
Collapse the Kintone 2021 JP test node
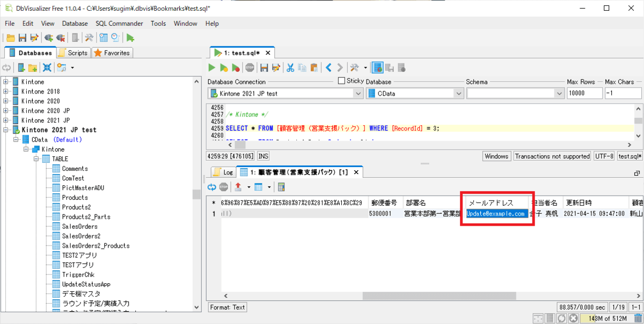(6, 130)
